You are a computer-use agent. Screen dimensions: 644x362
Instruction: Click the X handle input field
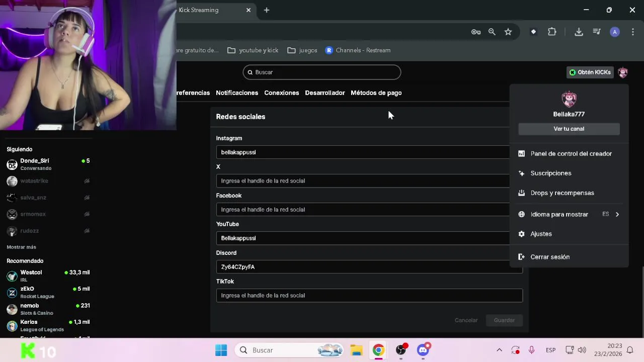click(x=363, y=181)
